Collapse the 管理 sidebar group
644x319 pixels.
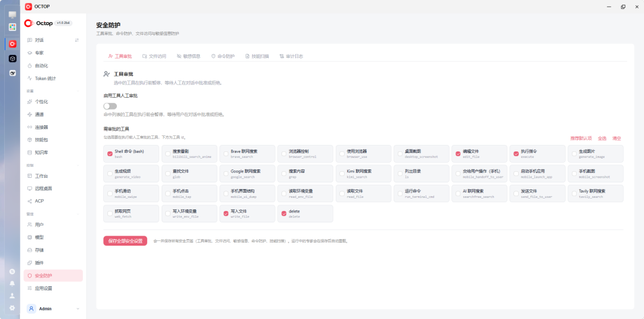(78, 214)
